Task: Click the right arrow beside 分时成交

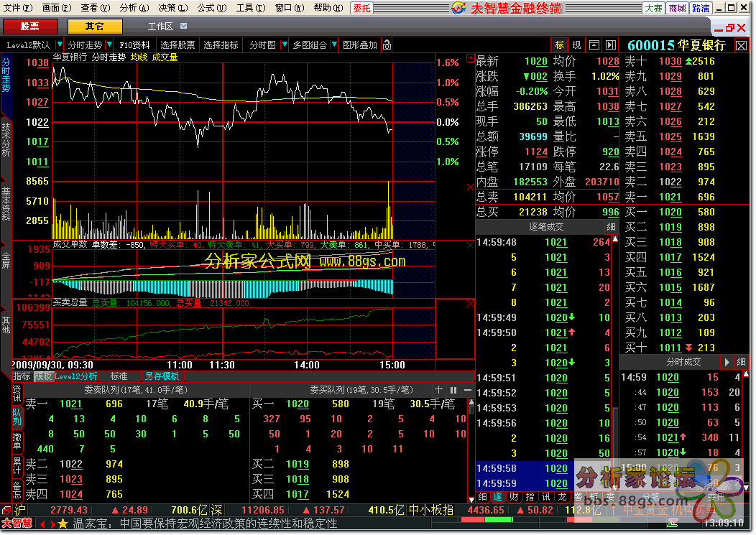Action: point(727,361)
